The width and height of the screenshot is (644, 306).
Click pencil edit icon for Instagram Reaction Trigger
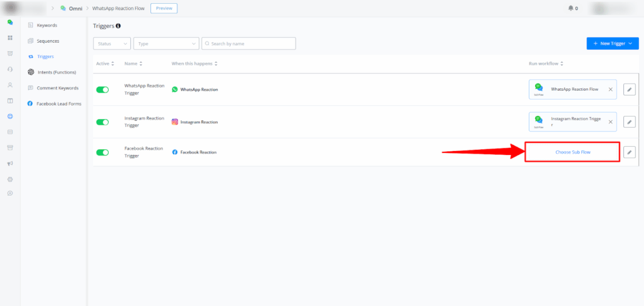(x=630, y=122)
